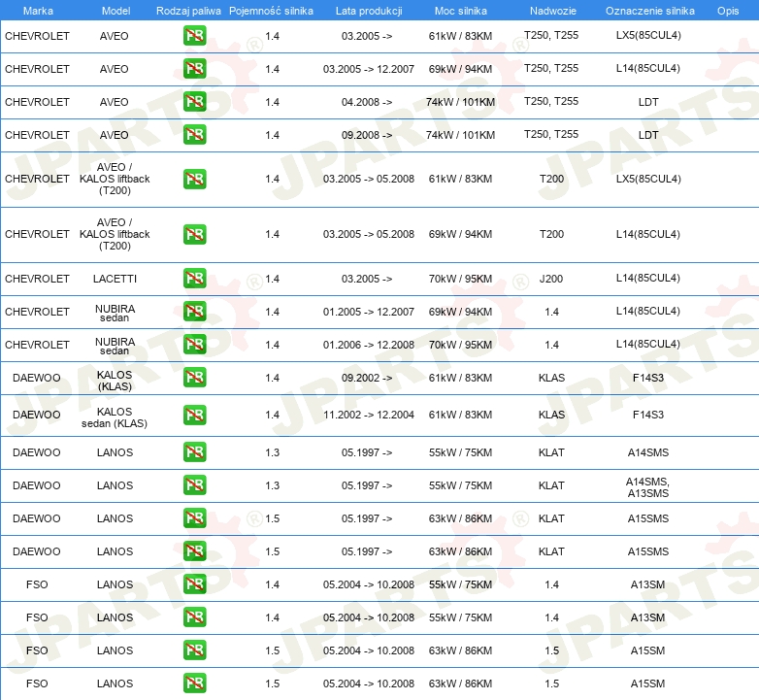The width and height of the screenshot is (759, 700).
Task: Click the Moc silnika column header
Action: point(461,11)
